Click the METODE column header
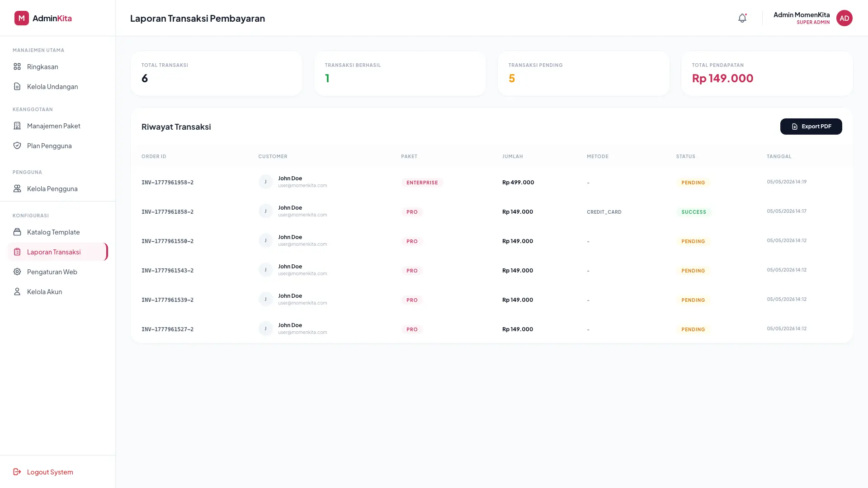This screenshot has height=488, width=868. [598, 156]
